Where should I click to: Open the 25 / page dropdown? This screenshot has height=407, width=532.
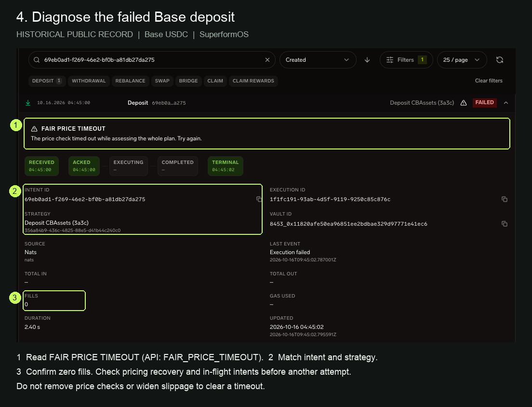click(x=462, y=60)
